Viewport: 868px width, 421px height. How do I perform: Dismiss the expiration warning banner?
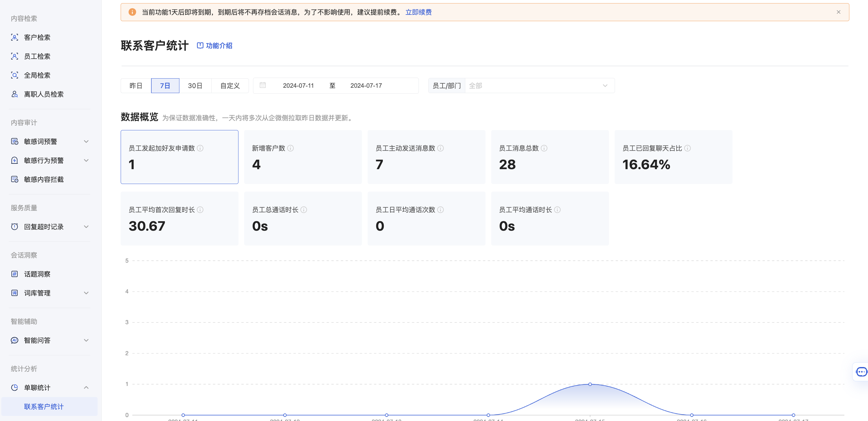[838, 12]
